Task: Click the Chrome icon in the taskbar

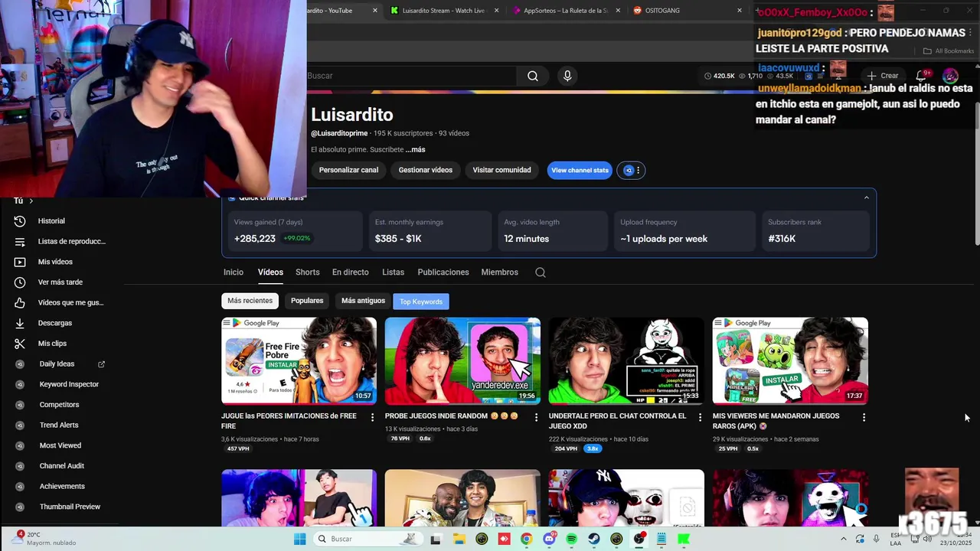Action: [526, 539]
